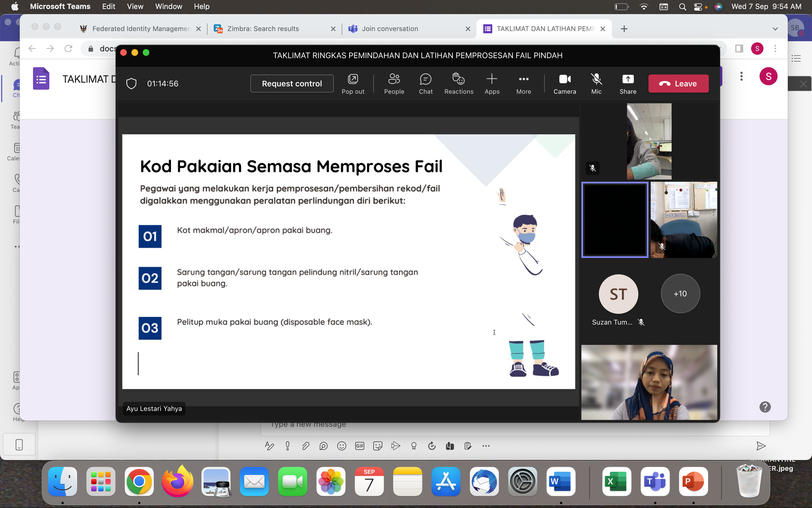Open Format options in Teams compose bar
This screenshot has width=812, height=508.
(270, 446)
